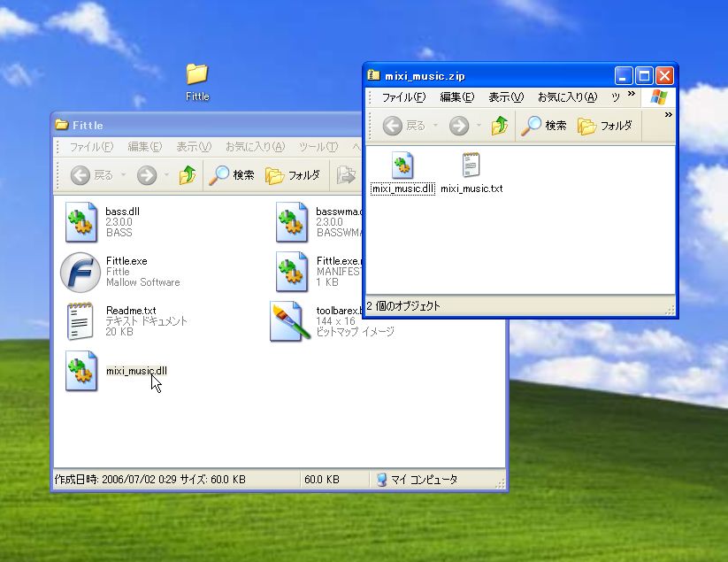
Task: Click Back arrow in mixi_music.zip toolbar
Action: click(x=393, y=126)
